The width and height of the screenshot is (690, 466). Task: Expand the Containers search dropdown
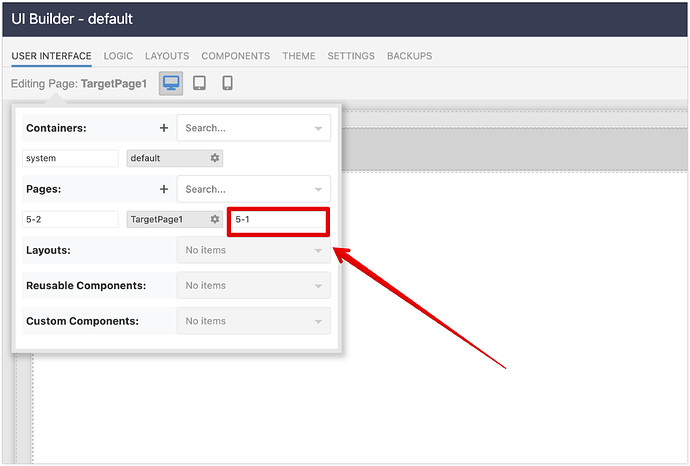coord(318,129)
